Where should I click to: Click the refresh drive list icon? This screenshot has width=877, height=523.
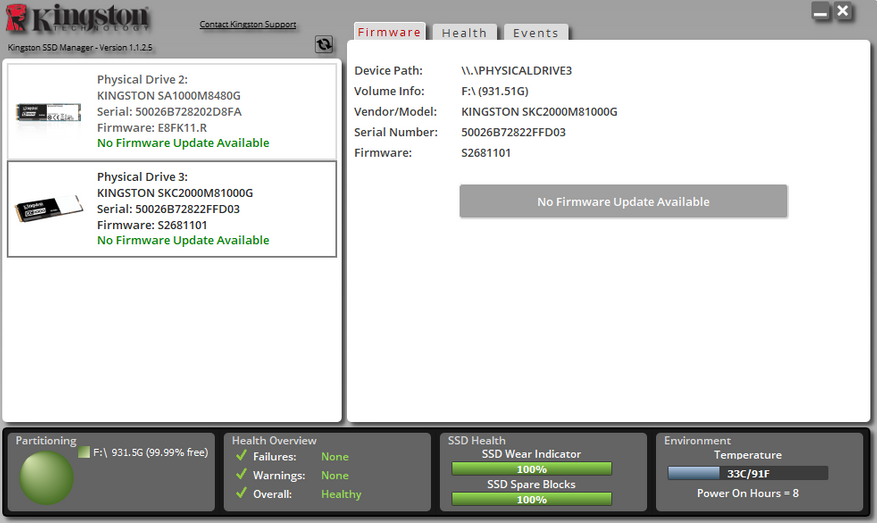coord(324,44)
